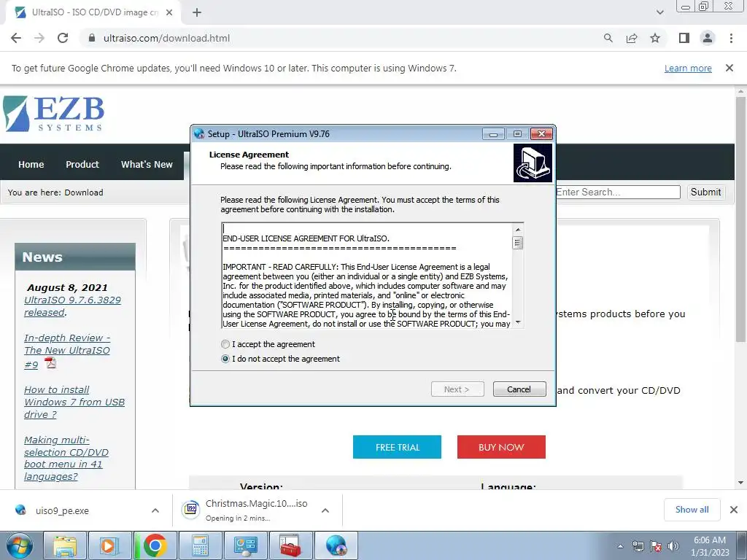
Task: Bookmark this page with star icon
Action: point(655,38)
